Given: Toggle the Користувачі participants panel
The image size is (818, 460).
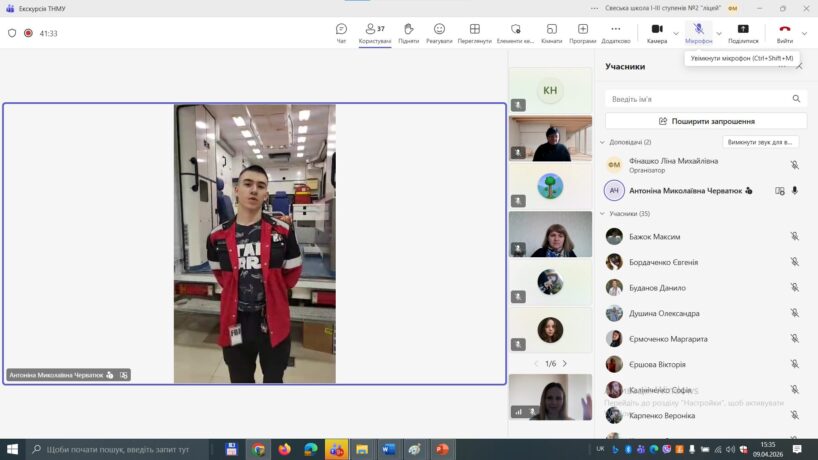Looking at the screenshot, I should 375,32.
